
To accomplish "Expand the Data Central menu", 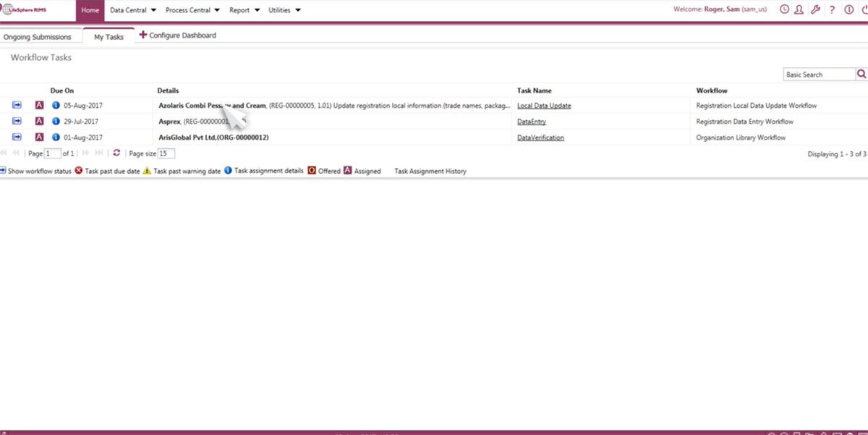I will pos(133,10).
